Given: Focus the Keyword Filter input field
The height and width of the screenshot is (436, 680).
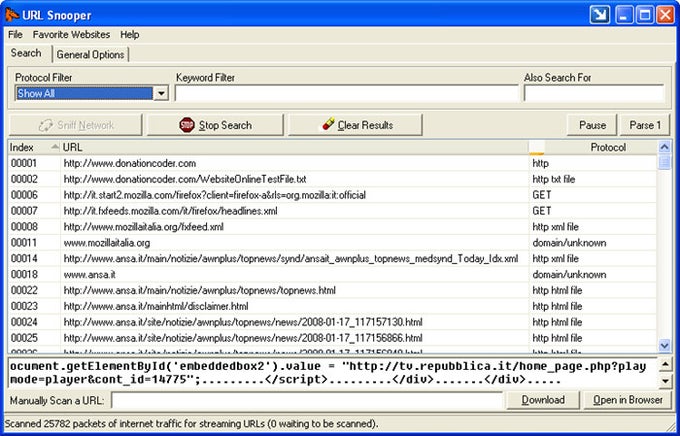Looking at the screenshot, I should tap(347, 93).
